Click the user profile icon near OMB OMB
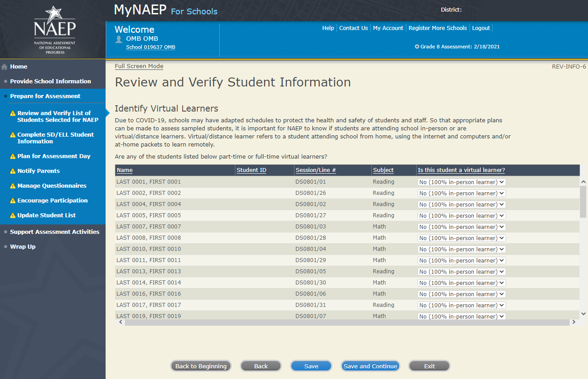 pos(119,39)
